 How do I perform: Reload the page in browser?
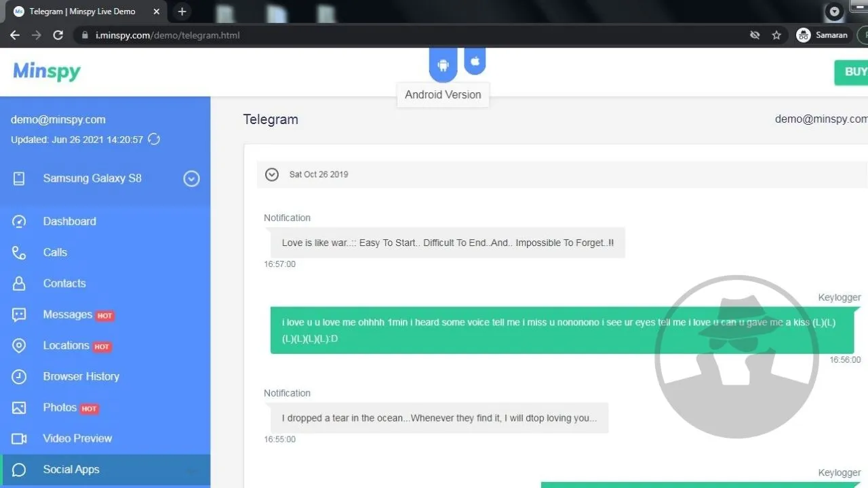(x=58, y=35)
